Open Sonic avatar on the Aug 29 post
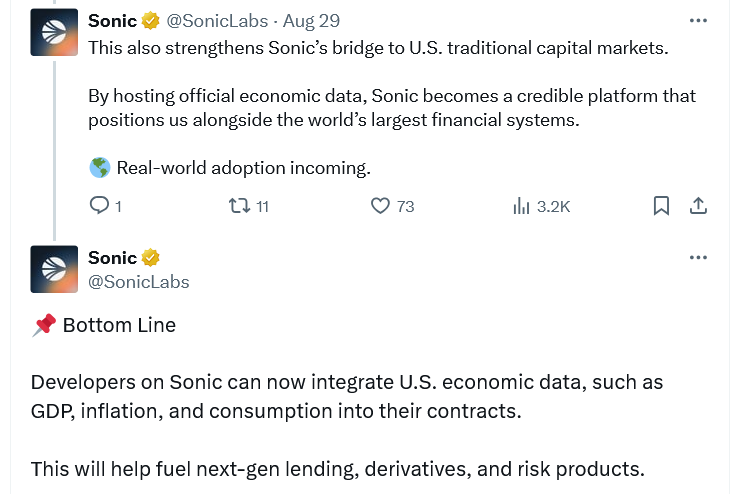The height and width of the screenshot is (494, 741). pyautogui.click(x=54, y=33)
